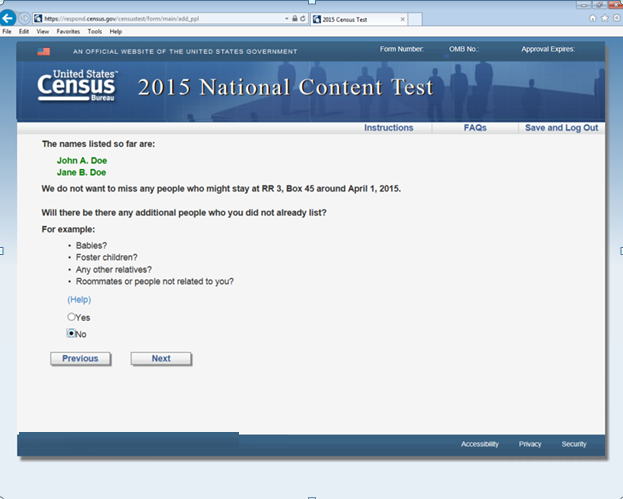
Task: Open the View menu
Action: click(x=43, y=31)
